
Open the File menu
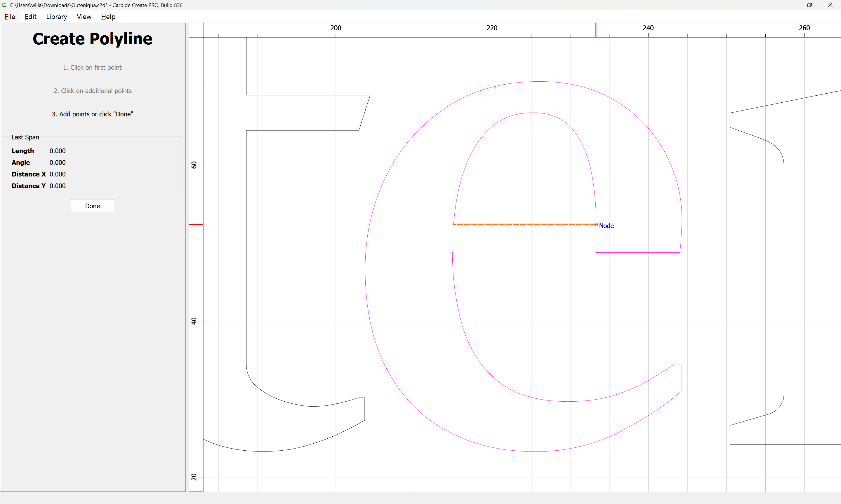pyautogui.click(x=10, y=17)
